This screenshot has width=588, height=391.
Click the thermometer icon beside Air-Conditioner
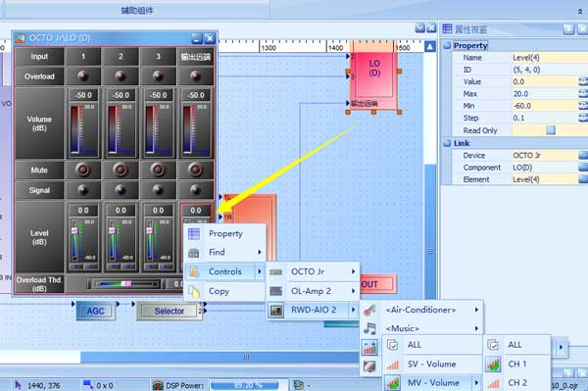[369, 310]
